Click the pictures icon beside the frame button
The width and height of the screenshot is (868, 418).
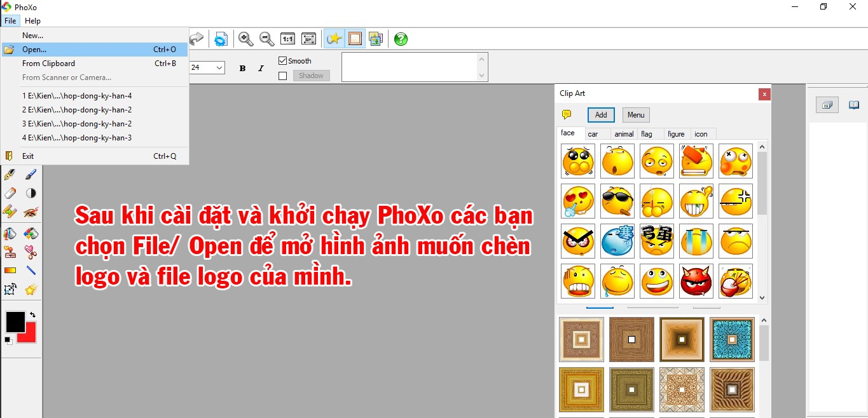(376, 39)
